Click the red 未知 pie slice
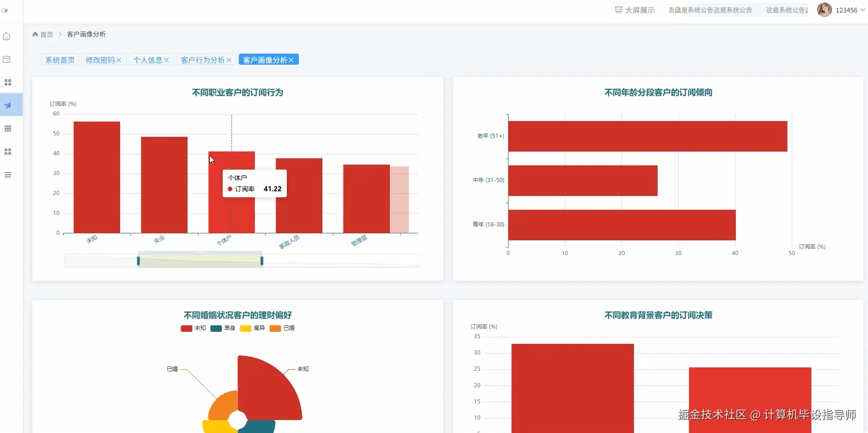868x433 pixels. (x=268, y=388)
